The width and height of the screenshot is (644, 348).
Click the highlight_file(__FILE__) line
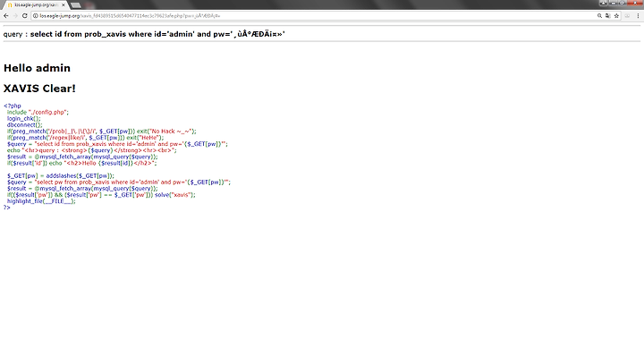pos(41,201)
